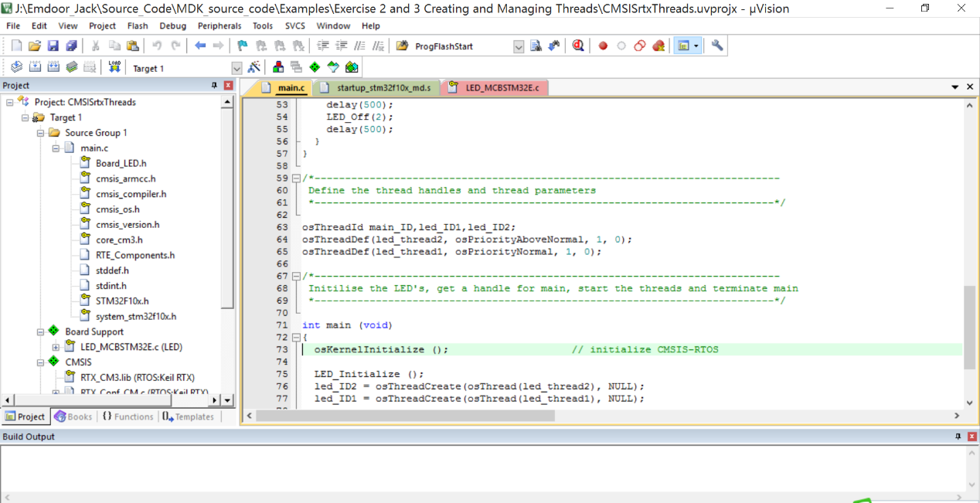This screenshot has width=980, height=503.
Task: Click the Load/Download to flash icon
Action: point(114,68)
